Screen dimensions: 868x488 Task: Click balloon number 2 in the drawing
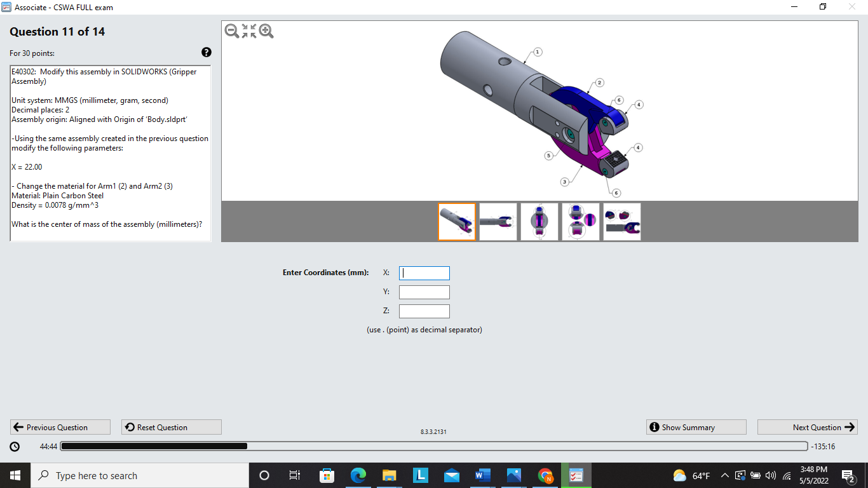point(599,83)
